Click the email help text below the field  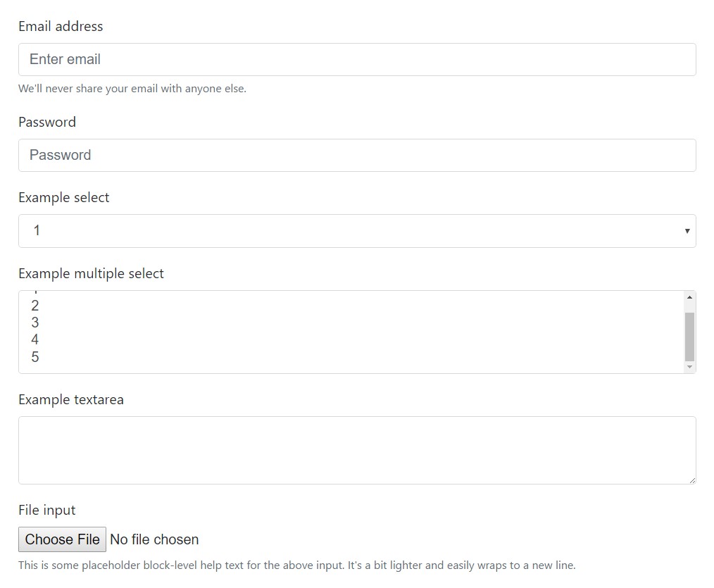click(132, 88)
